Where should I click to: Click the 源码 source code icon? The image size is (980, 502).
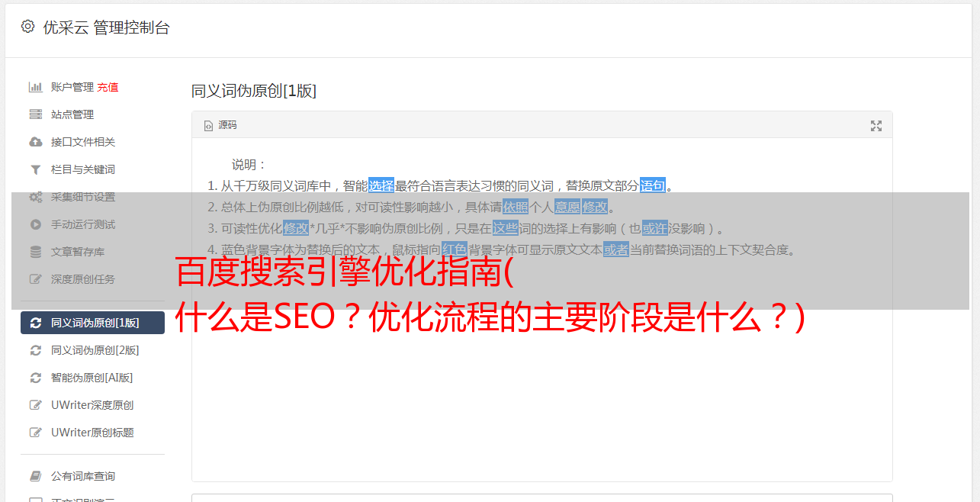(208, 126)
